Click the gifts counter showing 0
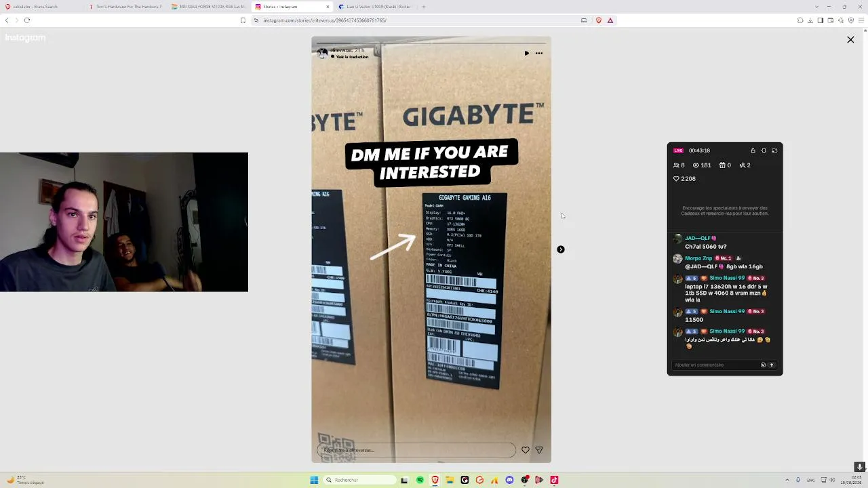868x488 pixels. 725,165
